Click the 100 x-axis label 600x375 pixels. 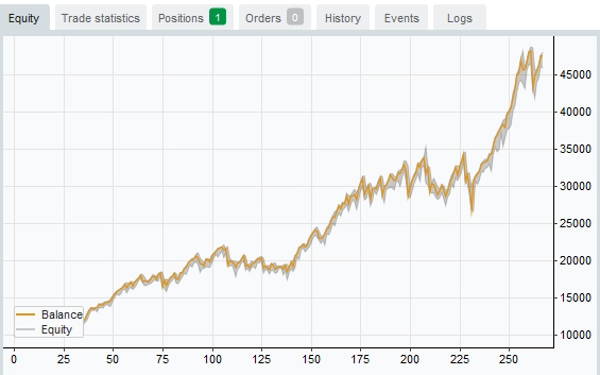[212, 360]
